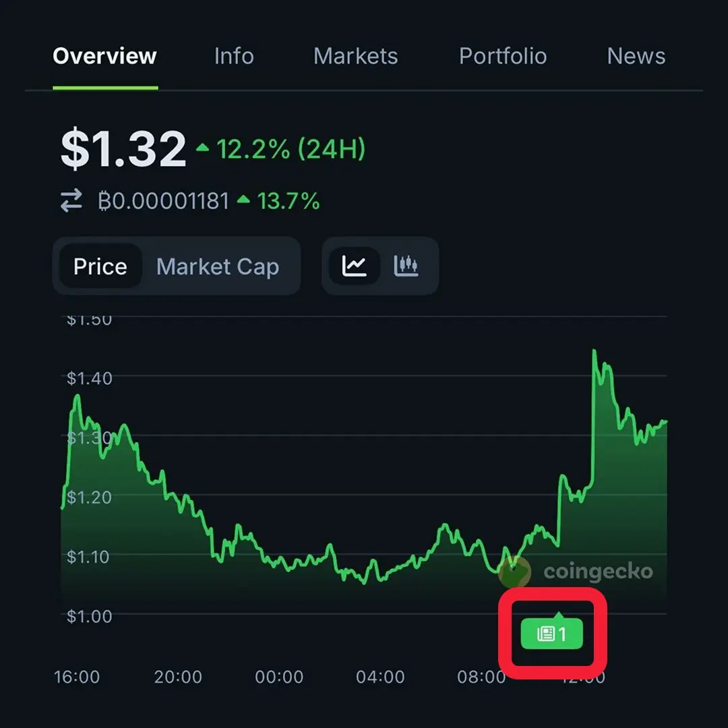Switch to the candlestick chart icon
The image size is (728, 728).
[x=406, y=266]
